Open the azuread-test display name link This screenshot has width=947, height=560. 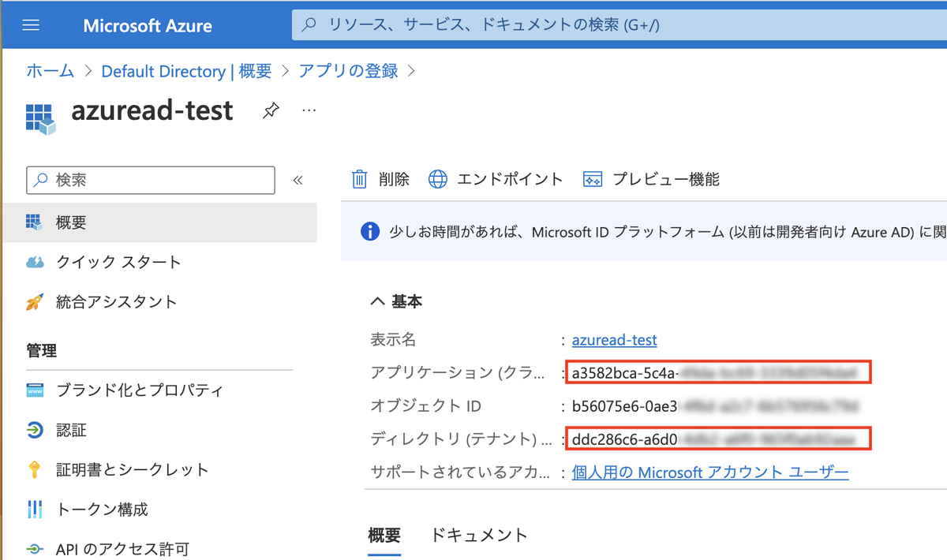[x=614, y=340]
